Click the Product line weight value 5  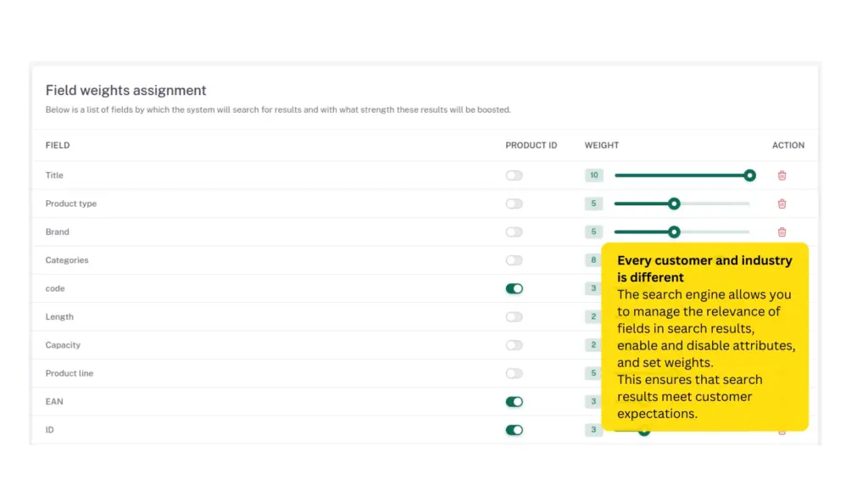[x=593, y=373]
